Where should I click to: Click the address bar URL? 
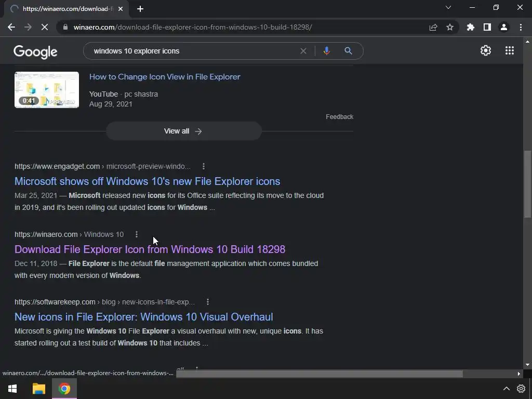[x=193, y=27]
